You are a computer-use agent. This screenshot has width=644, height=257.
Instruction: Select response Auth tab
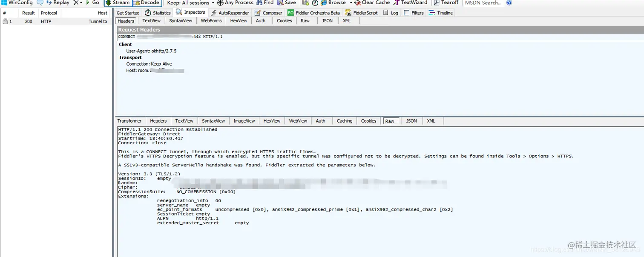point(321,121)
